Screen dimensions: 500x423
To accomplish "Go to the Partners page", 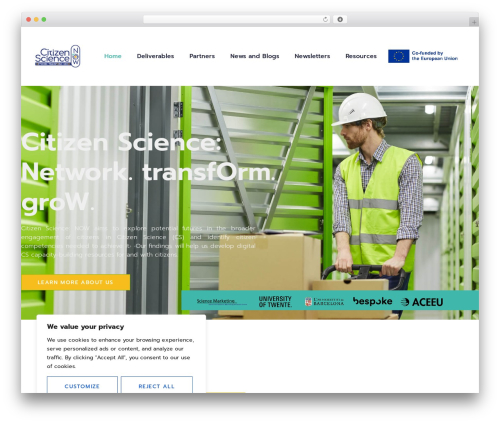I will click(202, 56).
